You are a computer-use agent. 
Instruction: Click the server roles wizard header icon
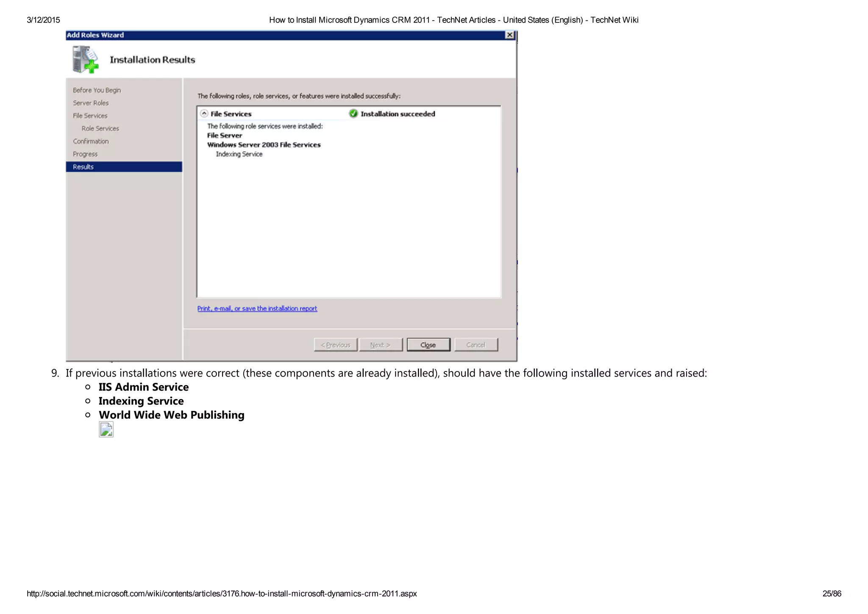click(x=85, y=59)
